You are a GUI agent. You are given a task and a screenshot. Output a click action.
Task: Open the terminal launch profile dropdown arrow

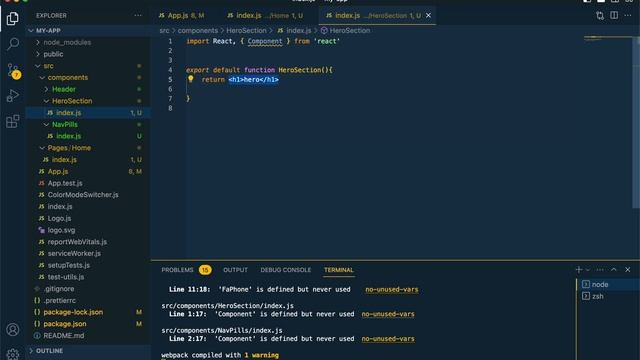pyautogui.click(x=588, y=270)
